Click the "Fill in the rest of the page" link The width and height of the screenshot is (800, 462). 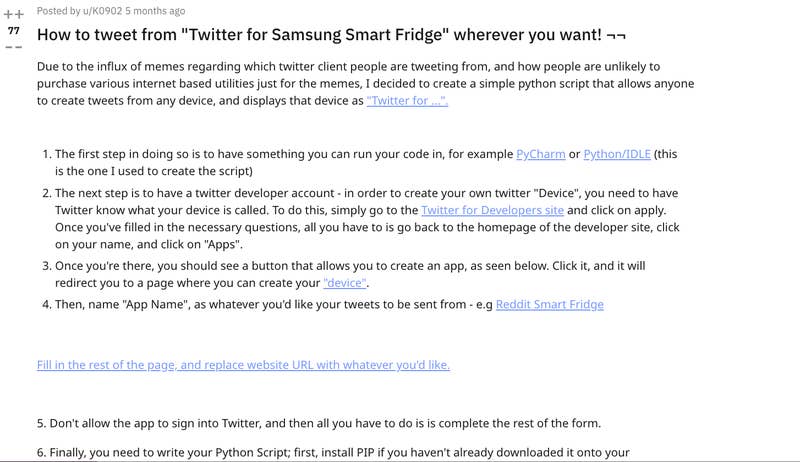243,365
